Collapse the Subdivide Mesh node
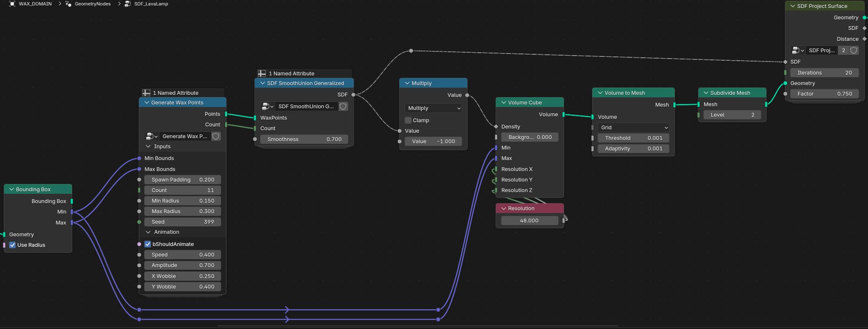The height and width of the screenshot is (329, 868). coord(706,93)
